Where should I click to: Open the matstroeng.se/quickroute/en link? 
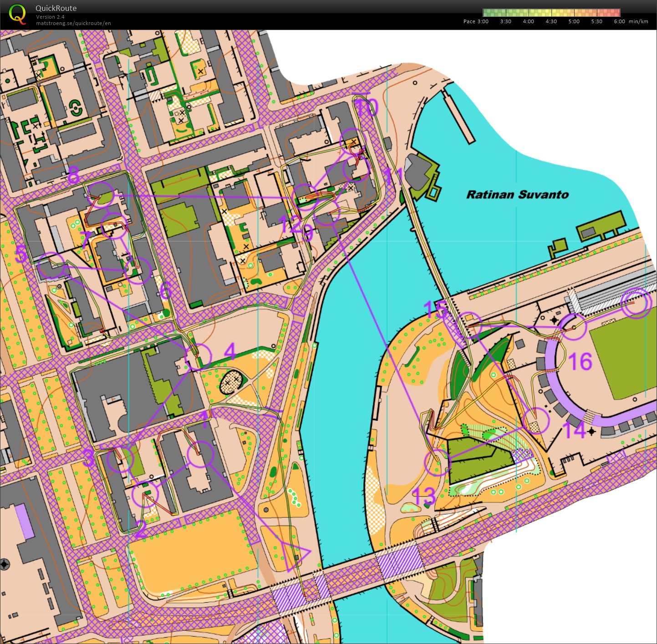pyautogui.click(x=73, y=23)
